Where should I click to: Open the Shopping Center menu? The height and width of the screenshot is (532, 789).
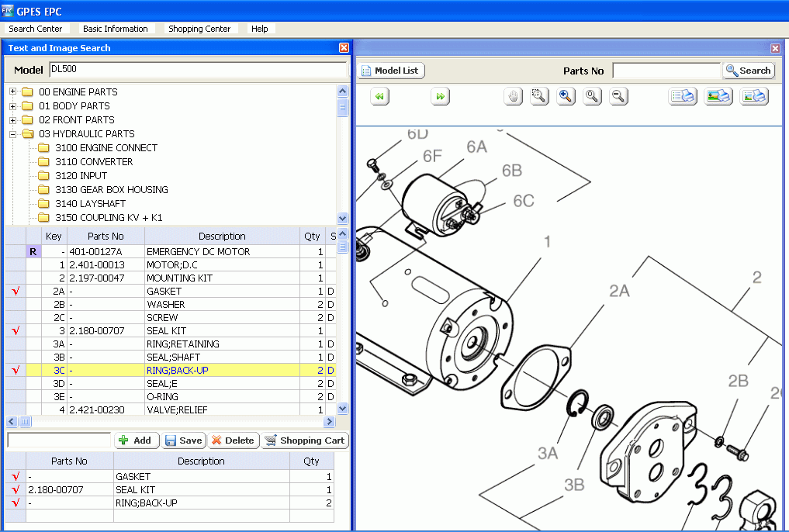(x=199, y=29)
